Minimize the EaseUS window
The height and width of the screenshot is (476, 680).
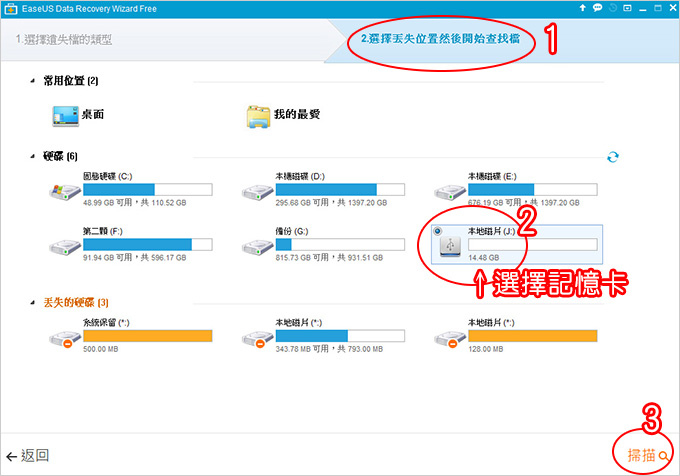point(643,8)
